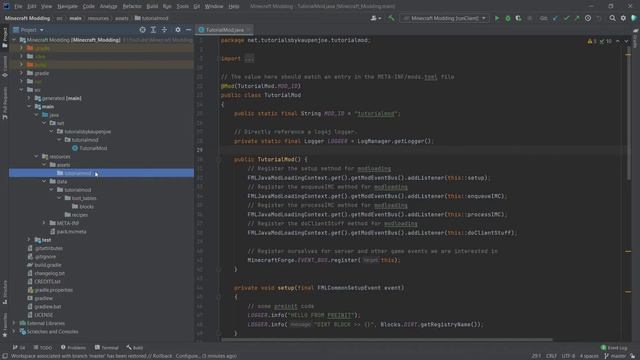
Task: Toggle the TODO tool window
Action: pyautogui.click(x=43, y=348)
